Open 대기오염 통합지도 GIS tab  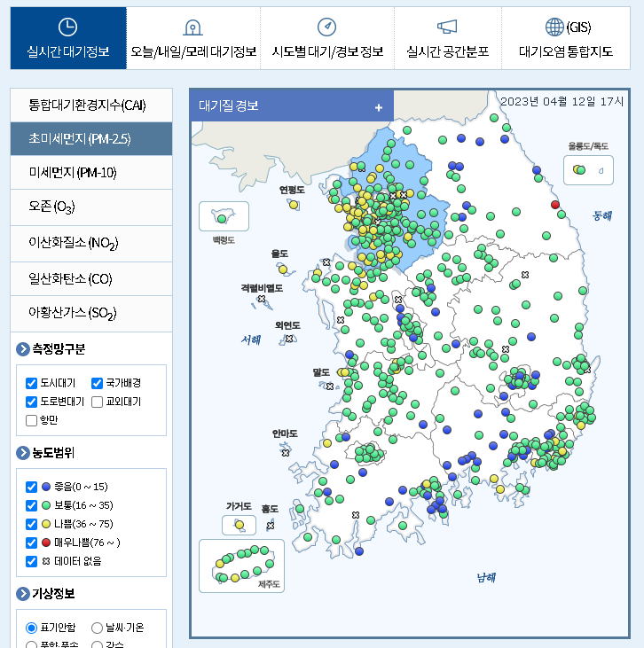pyautogui.click(x=566, y=38)
